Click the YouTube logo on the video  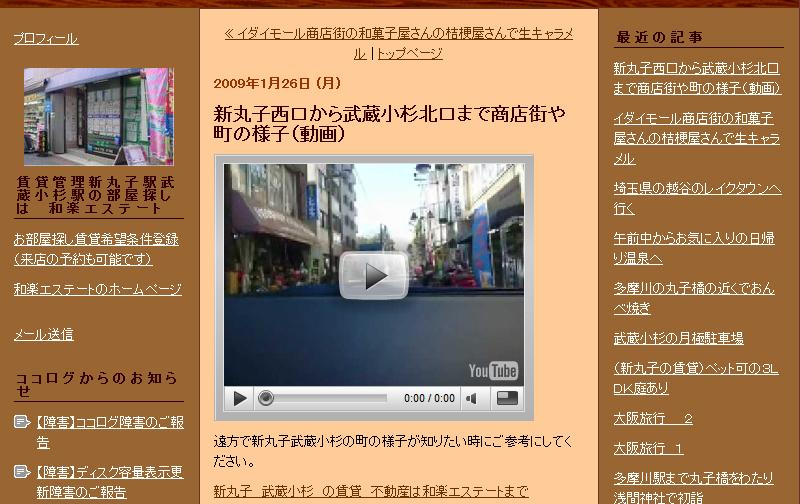[x=493, y=371]
